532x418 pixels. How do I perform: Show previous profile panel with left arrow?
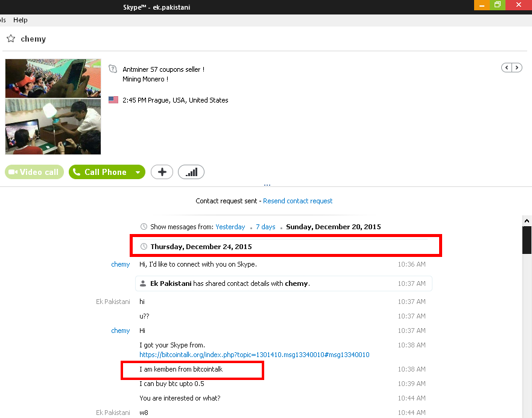click(507, 68)
